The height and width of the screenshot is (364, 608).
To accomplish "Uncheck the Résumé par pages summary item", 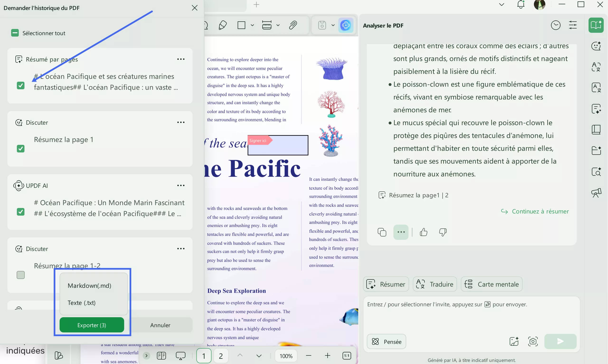I will (x=21, y=85).
